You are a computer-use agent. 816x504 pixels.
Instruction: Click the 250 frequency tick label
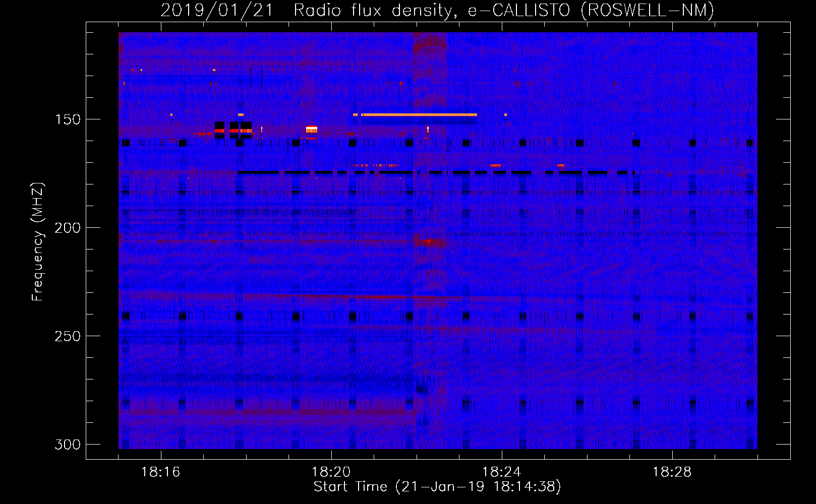[68, 336]
